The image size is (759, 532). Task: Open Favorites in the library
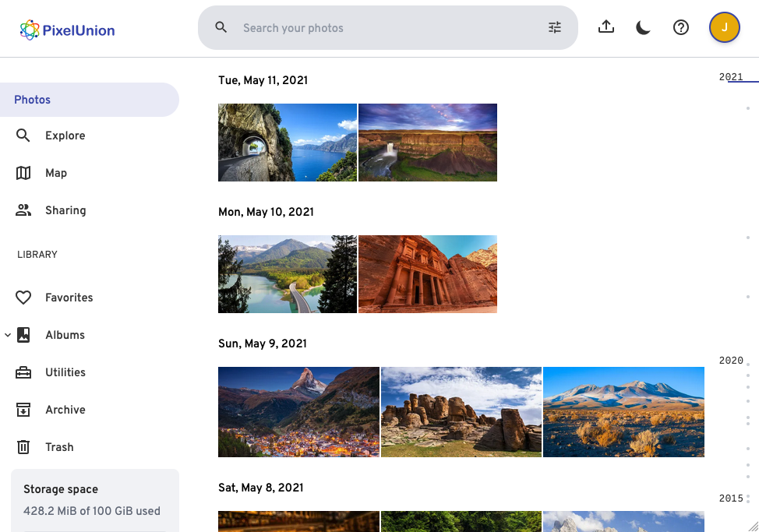tap(69, 298)
